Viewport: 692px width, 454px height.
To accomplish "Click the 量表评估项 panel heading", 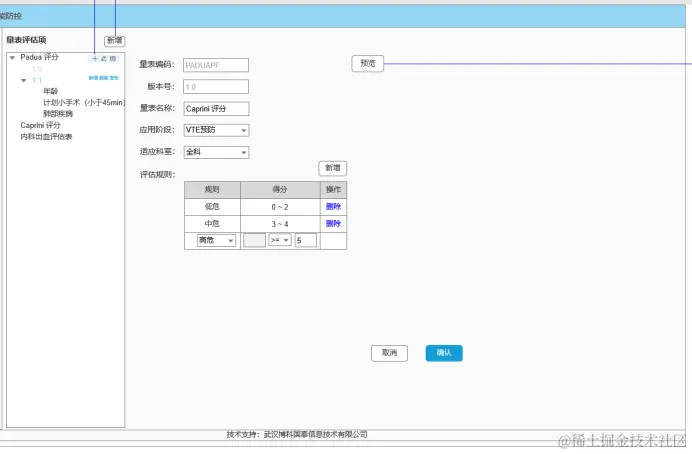I will (x=26, y=40).
